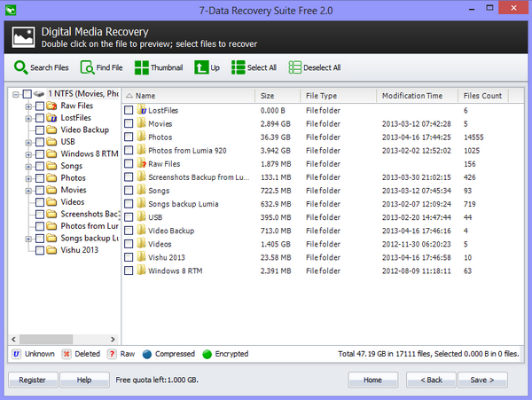Click the Save > button
532x400 pixels.
pos(482,380)
